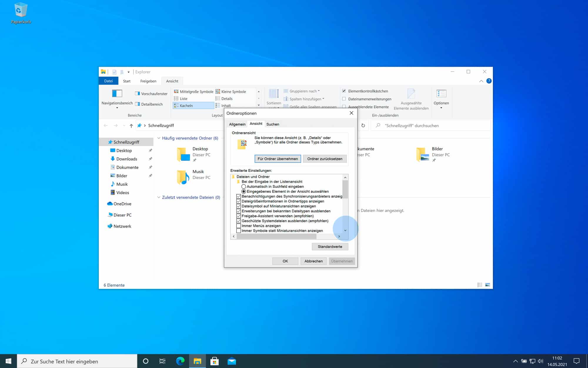Image resolution: width=588 pixels, height=368 pixels.
Task: Select the Kacheln layout
Action: tap(193, 105)
